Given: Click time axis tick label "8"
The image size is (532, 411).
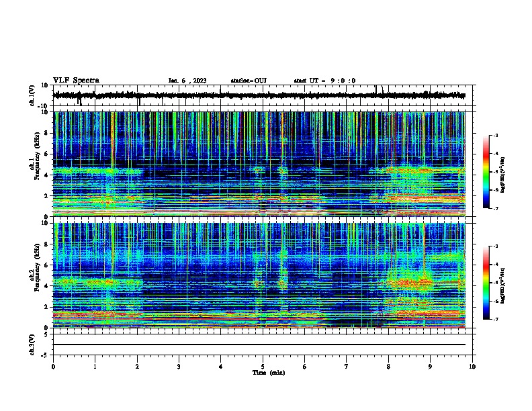Looking at the screenshot, I should click(388, 367).
